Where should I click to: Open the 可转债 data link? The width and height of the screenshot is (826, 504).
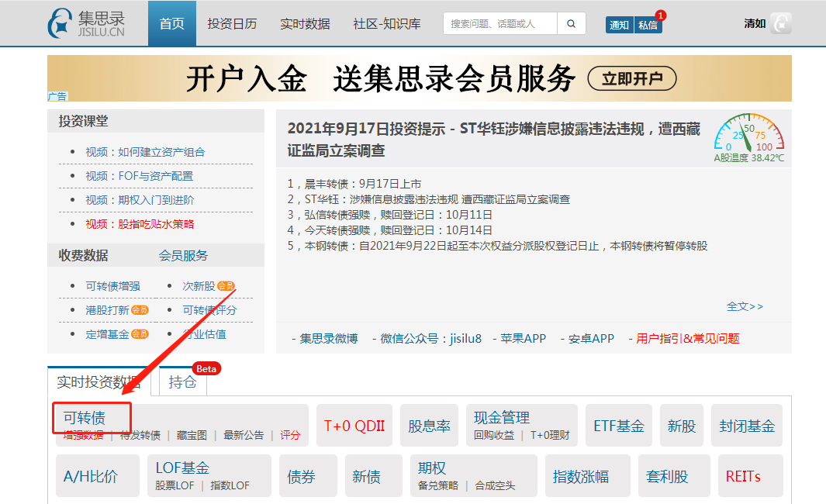[x=85, y=418]
